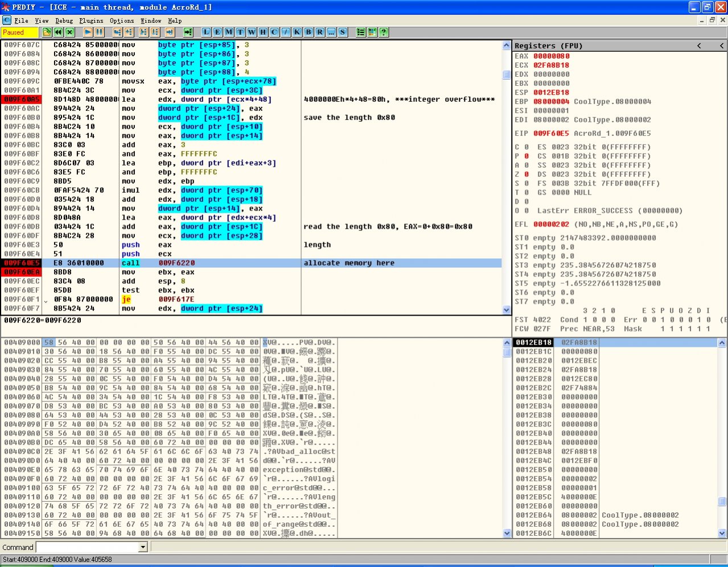
Task: Pause execution using the toolbar pause icon
Action: (100, 32)
